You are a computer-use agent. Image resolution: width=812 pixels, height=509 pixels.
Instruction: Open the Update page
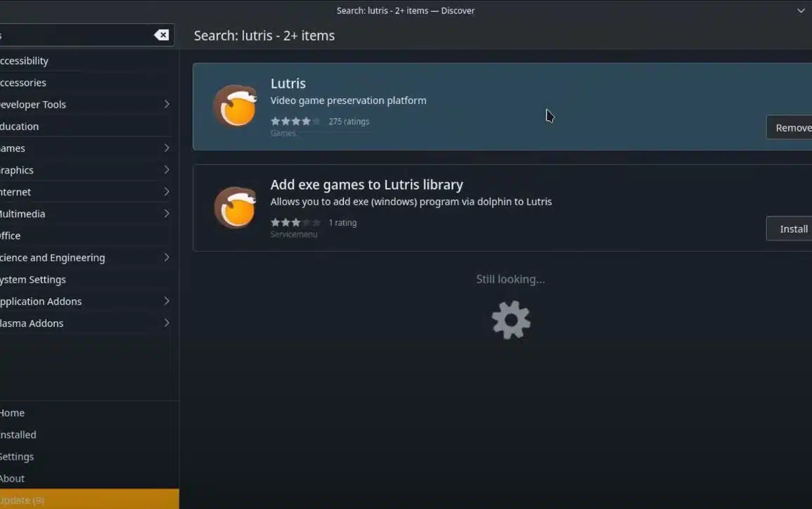(x=89, y=500)
